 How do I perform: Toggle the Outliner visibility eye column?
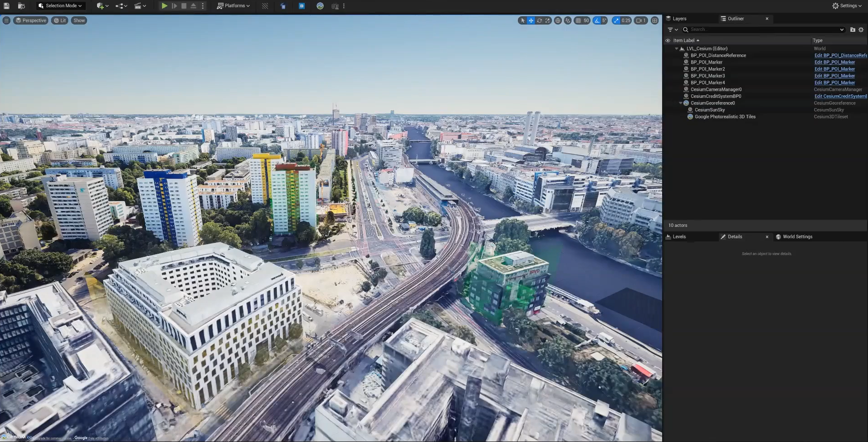pos(668,40)
